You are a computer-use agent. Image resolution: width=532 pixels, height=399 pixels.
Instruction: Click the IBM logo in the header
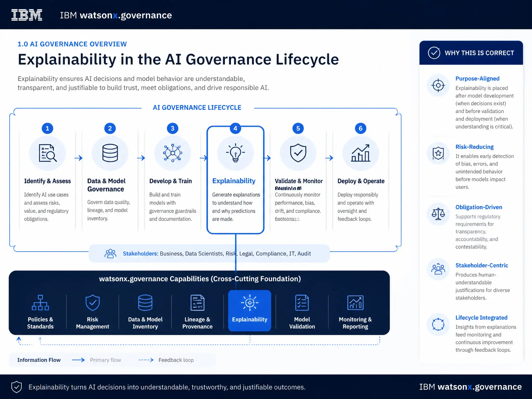coord(27,15)
